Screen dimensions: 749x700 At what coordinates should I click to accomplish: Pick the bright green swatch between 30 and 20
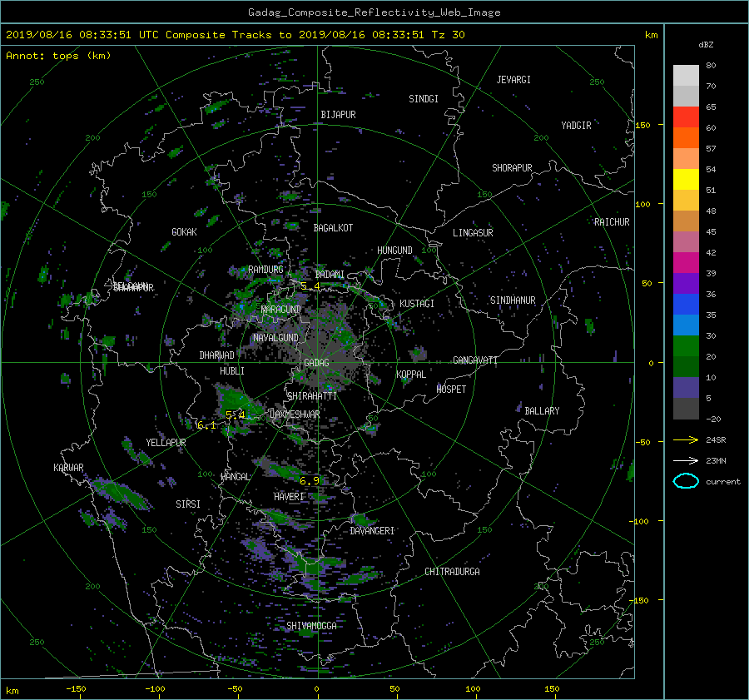(686, 346)
